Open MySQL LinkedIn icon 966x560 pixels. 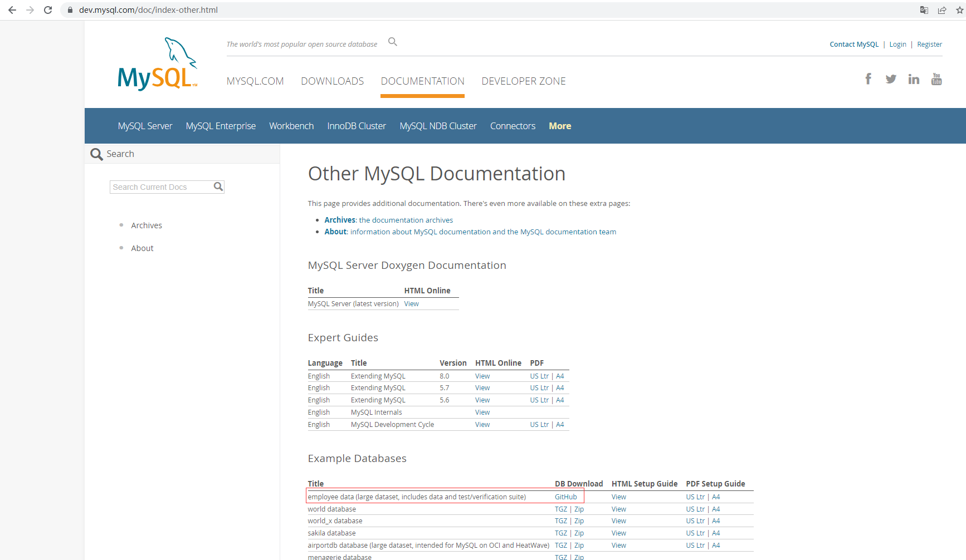pyautogui.click(x=914, y=79)
